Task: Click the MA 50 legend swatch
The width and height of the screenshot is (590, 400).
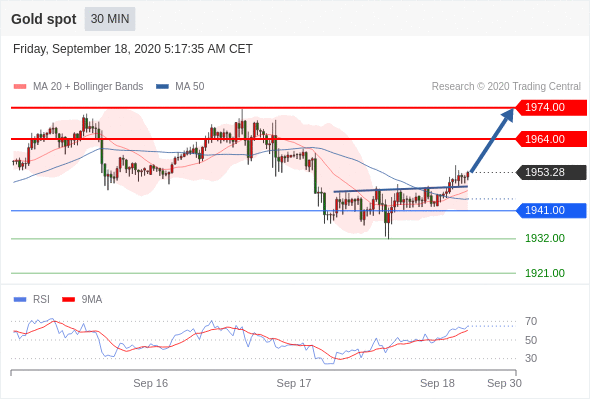Action: [162, 87]
